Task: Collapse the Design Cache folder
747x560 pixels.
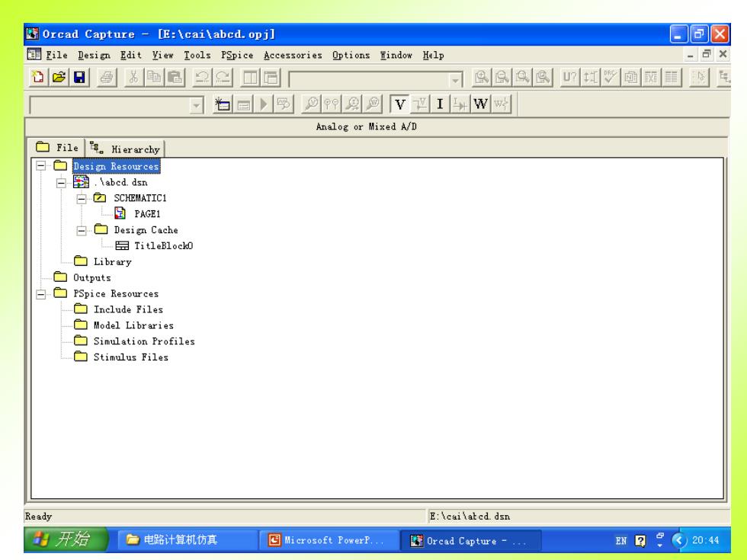Action: click(x=82, y=230)
